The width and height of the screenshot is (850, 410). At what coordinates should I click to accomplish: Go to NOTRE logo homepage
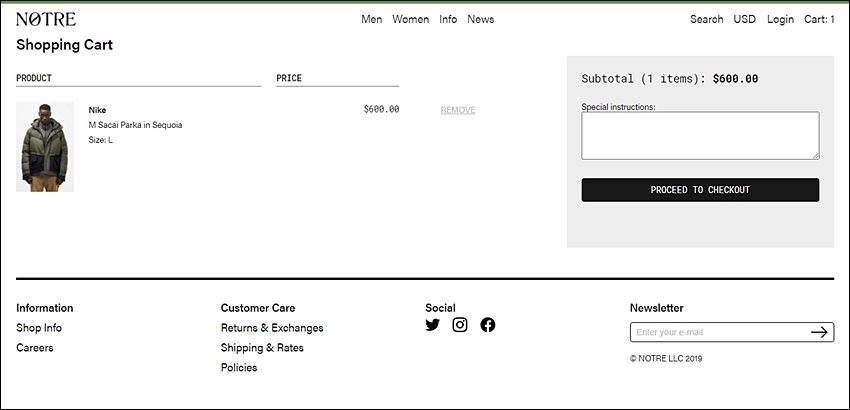(x=46, y=19)
